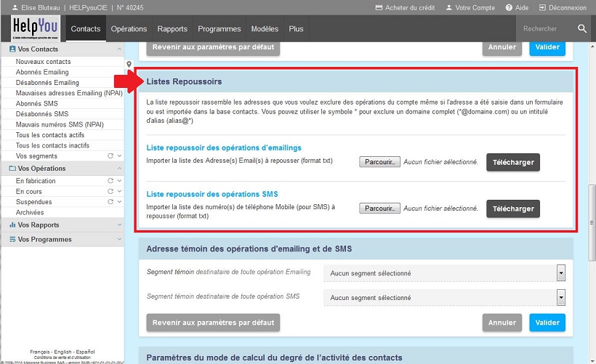Click top Valider button
The width and height of the screenshot is (596, 364).
coord(547,47)
